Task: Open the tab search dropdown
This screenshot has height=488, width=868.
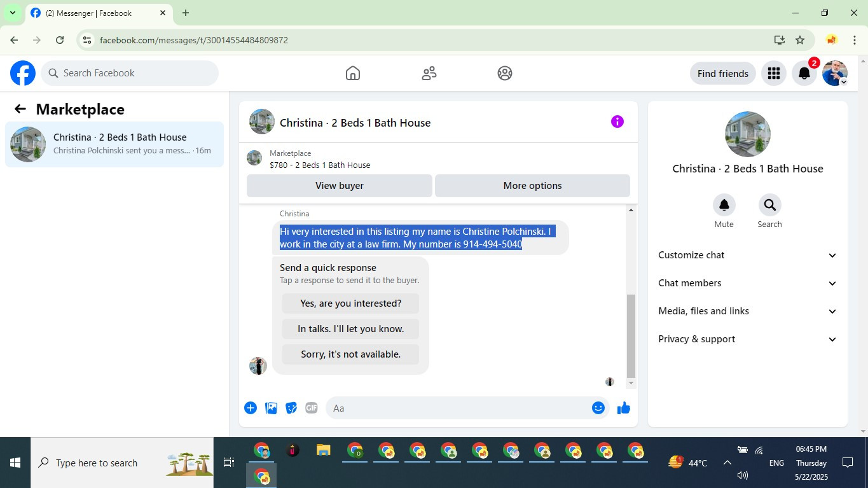Action: tap(13, 13)
